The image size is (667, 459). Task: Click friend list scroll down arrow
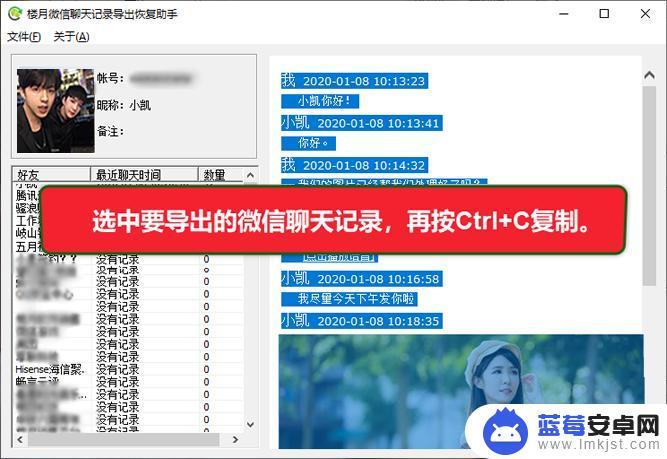(x=251, y=424)
